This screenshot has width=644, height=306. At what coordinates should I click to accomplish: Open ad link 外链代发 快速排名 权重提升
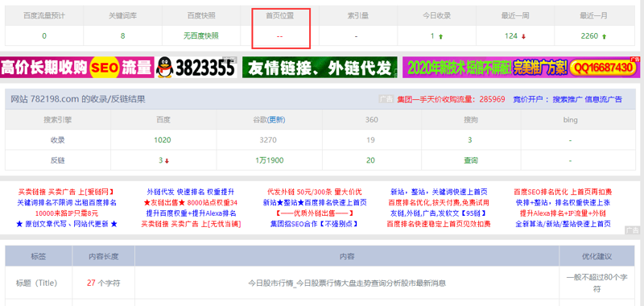point(191,192)
